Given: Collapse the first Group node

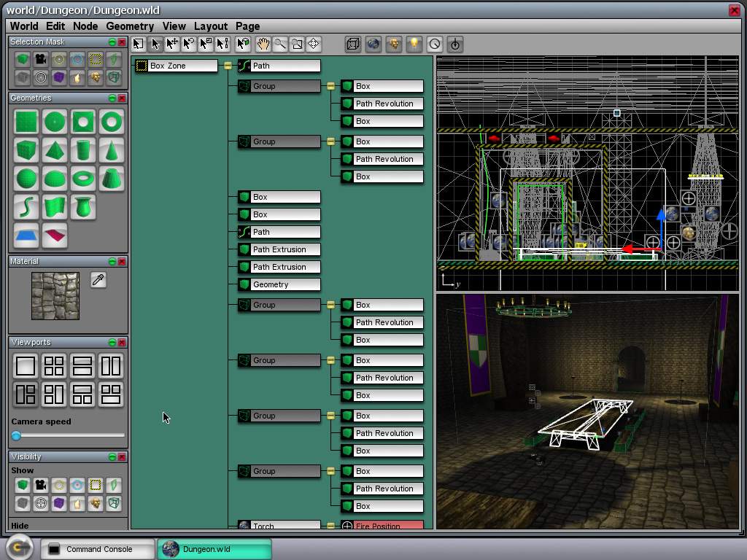Looking at the screenshot, I should point(330,86).
